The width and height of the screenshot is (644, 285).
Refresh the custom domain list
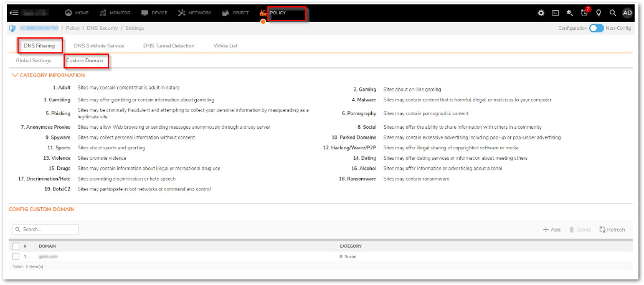click(612, 230)
